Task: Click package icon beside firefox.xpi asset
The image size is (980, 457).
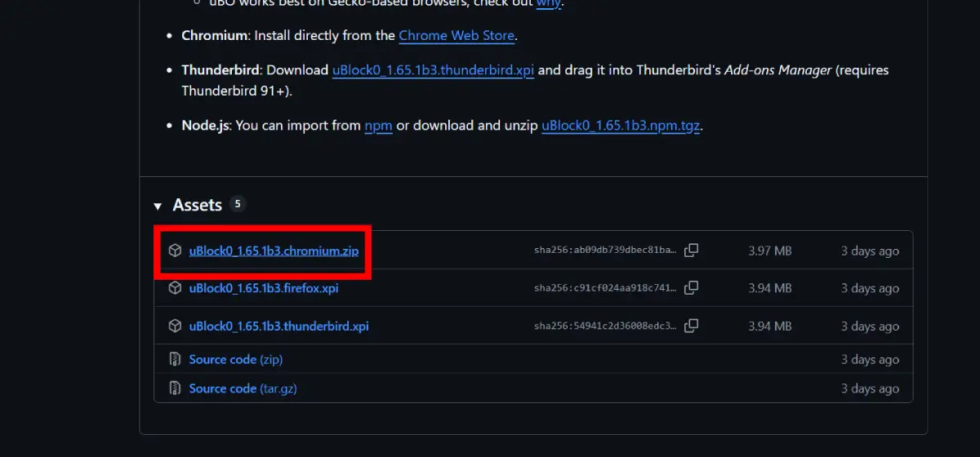Action: (175, 288)
